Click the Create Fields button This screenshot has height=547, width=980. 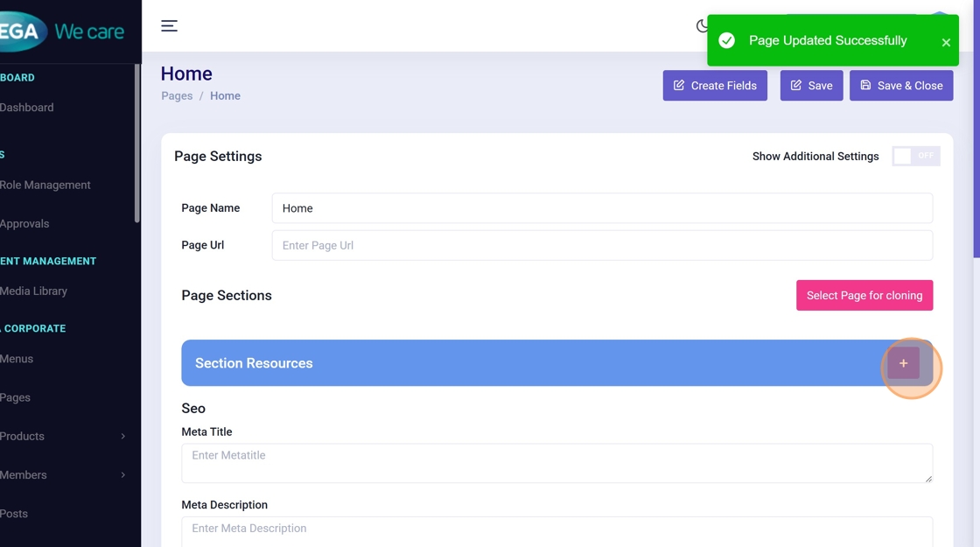click(x=715, y=86)
